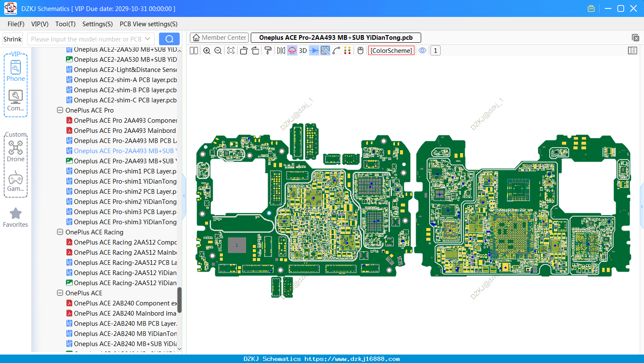Image resolution: width=644 pixels, height=363 pixels.
Task: Collapse the OnePlus ACE Pro tree node
Action: (60, 110)
